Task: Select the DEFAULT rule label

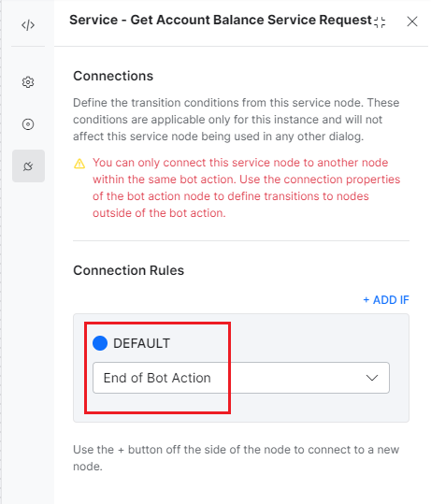Action: pyautogui.click(x=141, y=343)
